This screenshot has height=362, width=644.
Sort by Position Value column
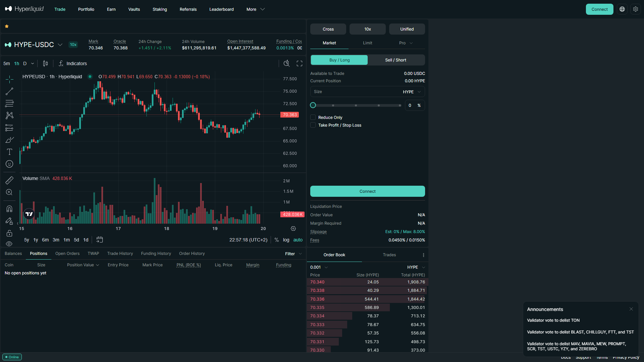click(83, 265)
